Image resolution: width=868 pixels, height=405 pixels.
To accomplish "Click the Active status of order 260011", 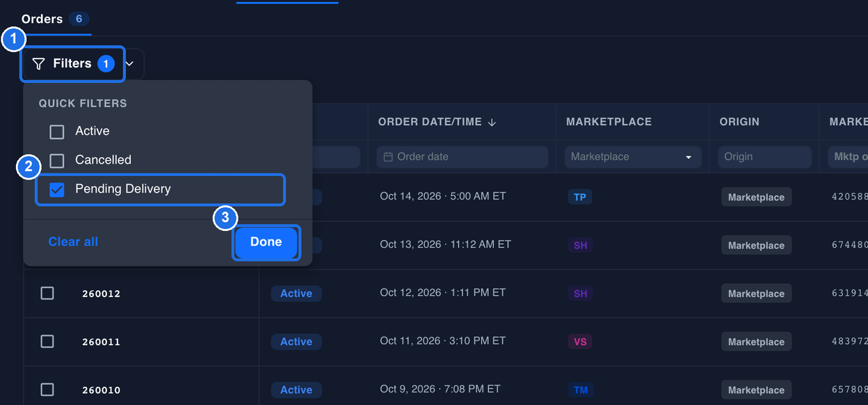I will (296, 342).
